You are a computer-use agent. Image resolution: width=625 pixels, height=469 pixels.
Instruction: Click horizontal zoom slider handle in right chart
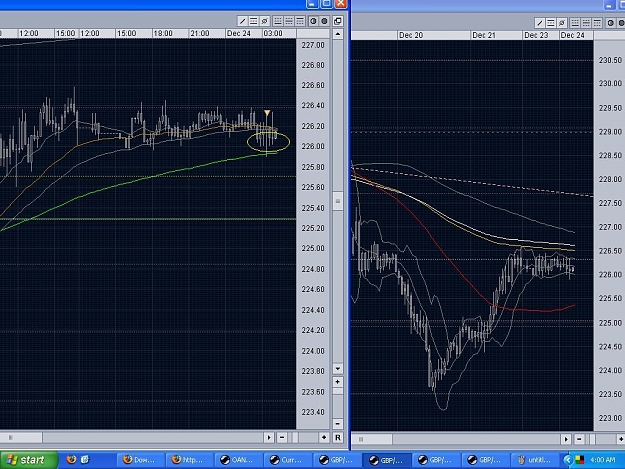pos(593,439)
